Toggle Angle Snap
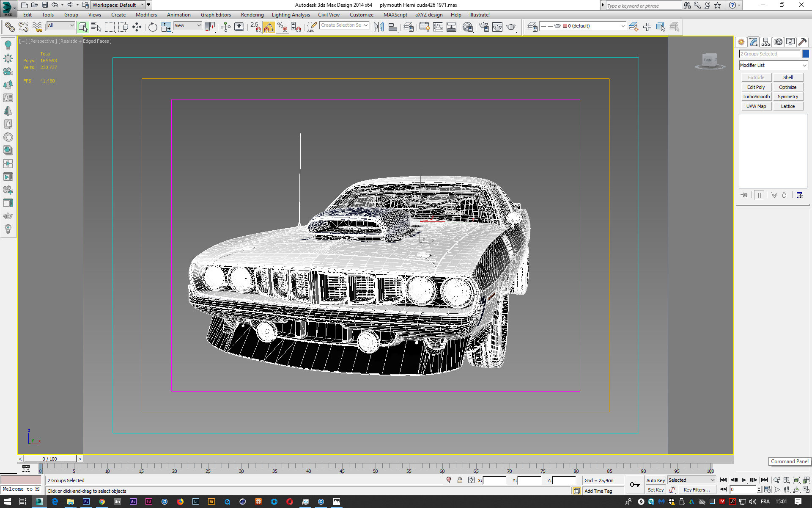The image size is (812, 508). point(269,27)
